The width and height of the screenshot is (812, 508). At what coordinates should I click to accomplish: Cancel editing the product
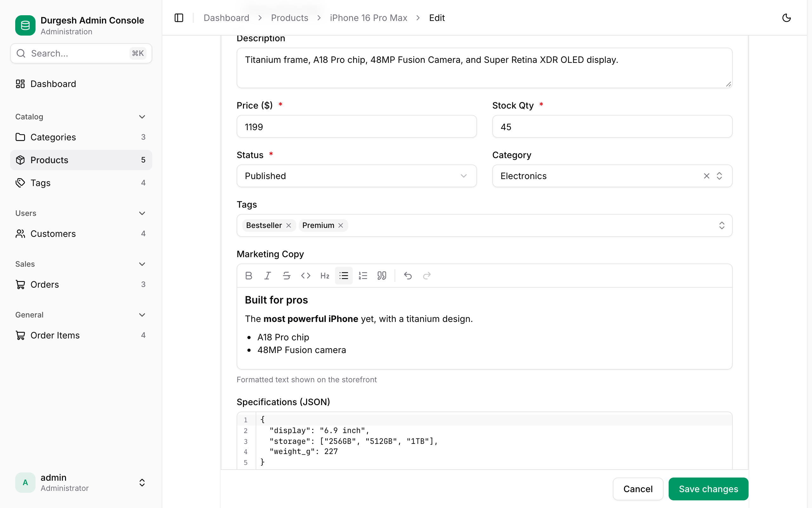(x=638, y=489)
